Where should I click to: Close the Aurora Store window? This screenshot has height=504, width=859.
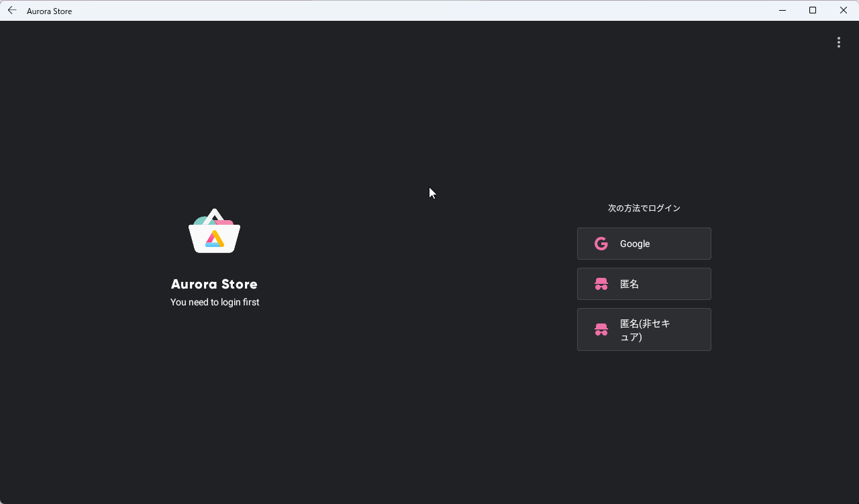click(844, 10)
